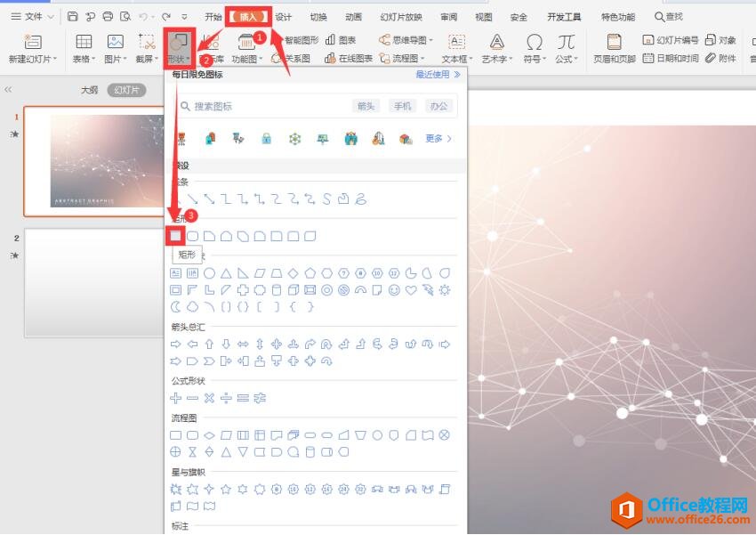Click the 搜索图标 search field

click(x=318, y=106)
